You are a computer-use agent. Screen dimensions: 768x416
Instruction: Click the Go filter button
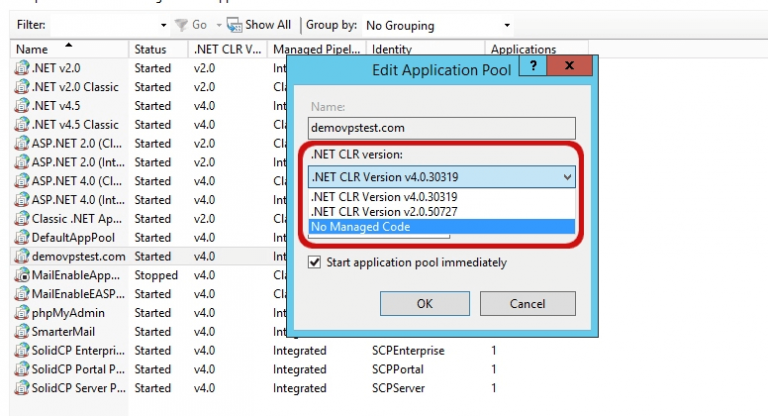(191, 25)
